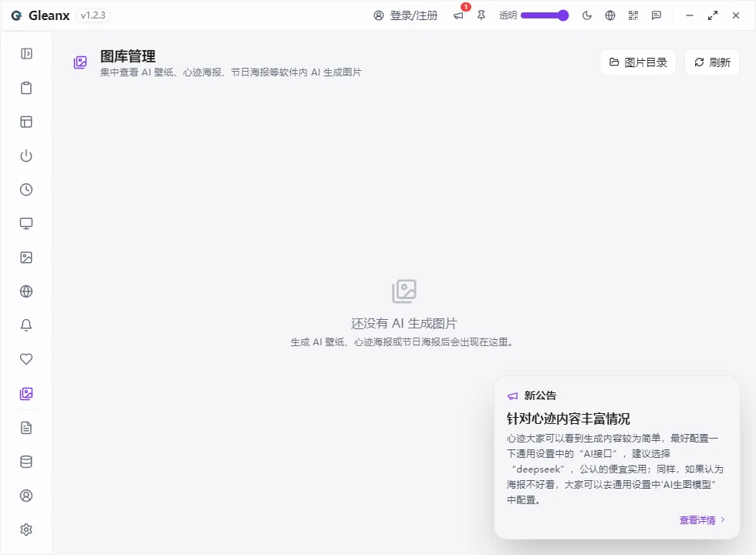Open the settings gear in the sidebar
This screenshot has height=555, width=756.
[x=26, y=530]
